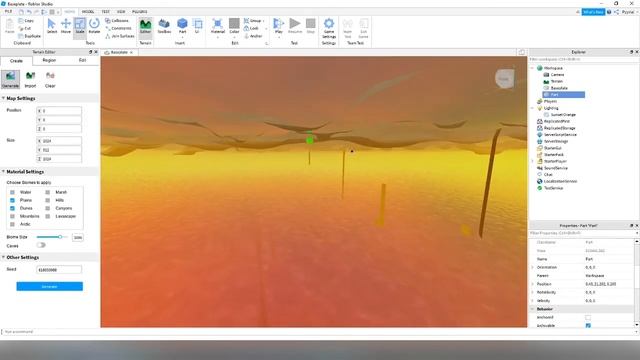Screen dimensions: 640x360
Task: Click the blue Generate button
Action: 49,287
